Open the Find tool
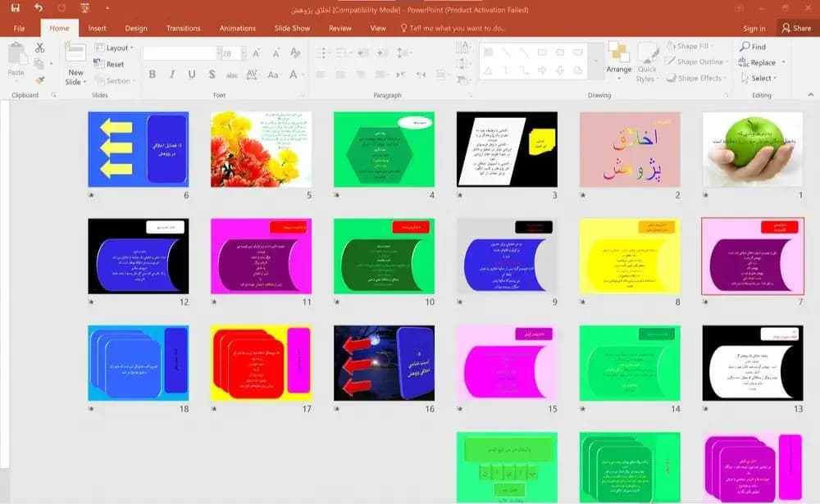 click(x=753, y=47)
